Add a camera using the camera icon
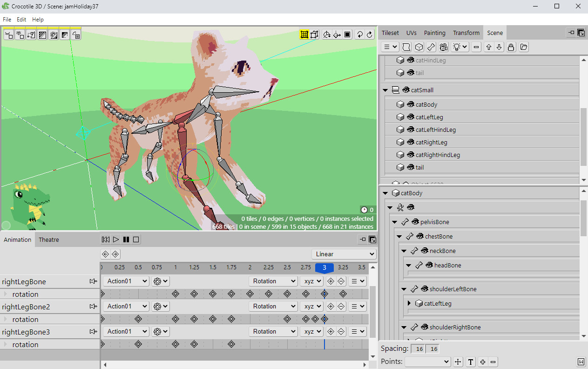This screenshot has width=588, height=369. pos(443,47)
